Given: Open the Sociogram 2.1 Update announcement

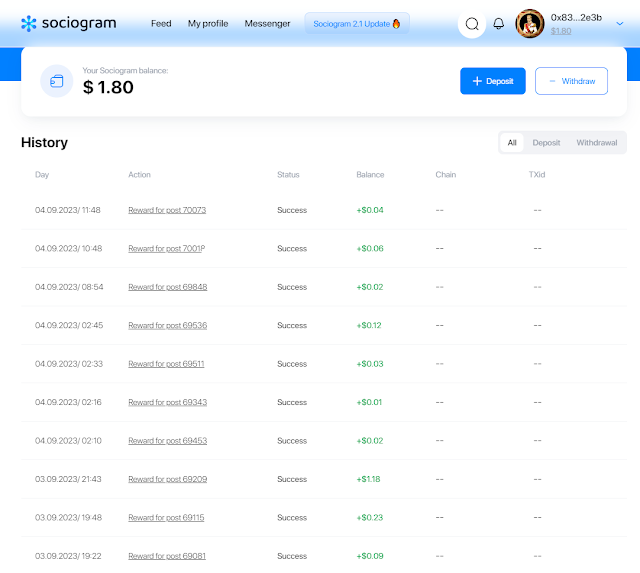Looking at the screenshot, I should (x=357, y=24).
